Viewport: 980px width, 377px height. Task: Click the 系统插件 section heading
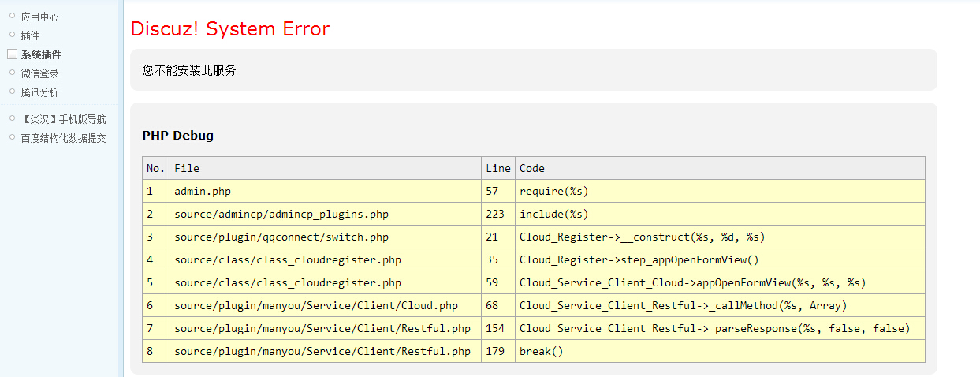coord(41,54)
